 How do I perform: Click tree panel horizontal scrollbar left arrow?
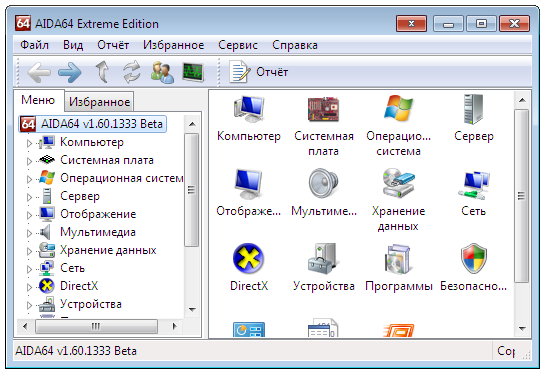pyautogui.click(x=25, y=326)
